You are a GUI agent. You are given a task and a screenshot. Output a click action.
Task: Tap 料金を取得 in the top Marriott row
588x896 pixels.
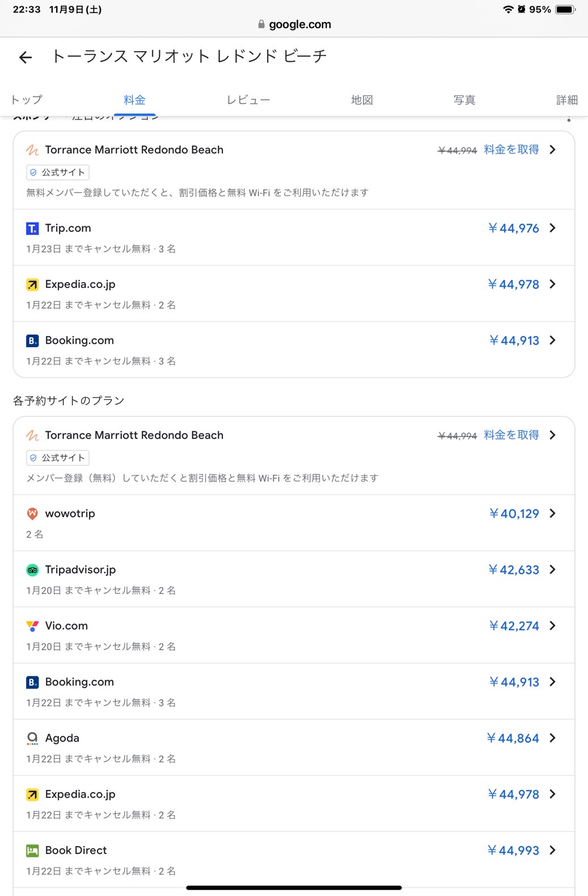(x=511, y=150)
